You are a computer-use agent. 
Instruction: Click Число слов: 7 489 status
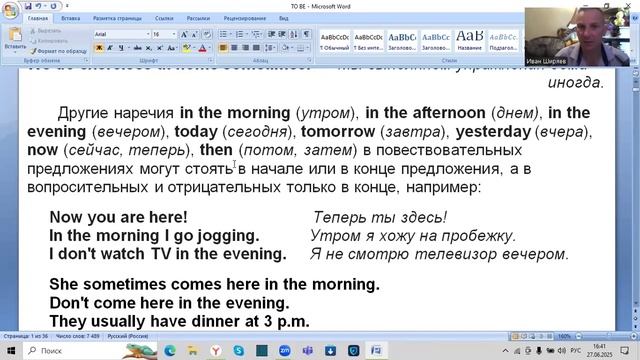point(78,336)
